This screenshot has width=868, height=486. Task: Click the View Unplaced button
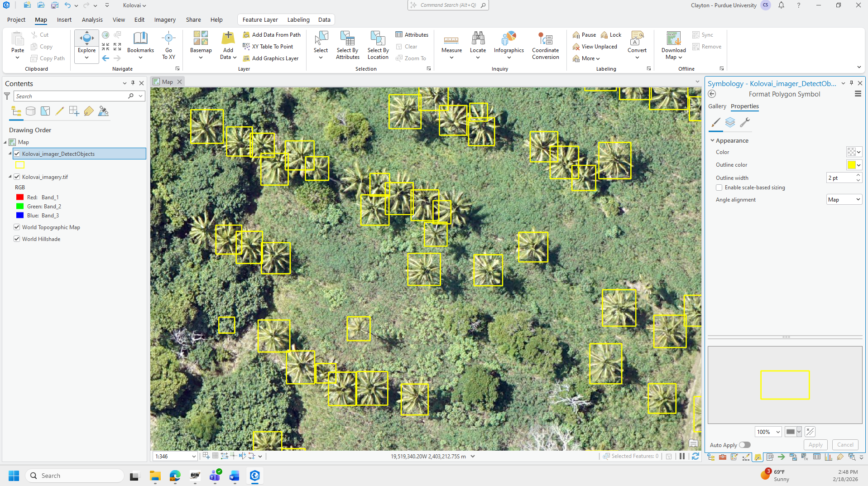point(595,47)
